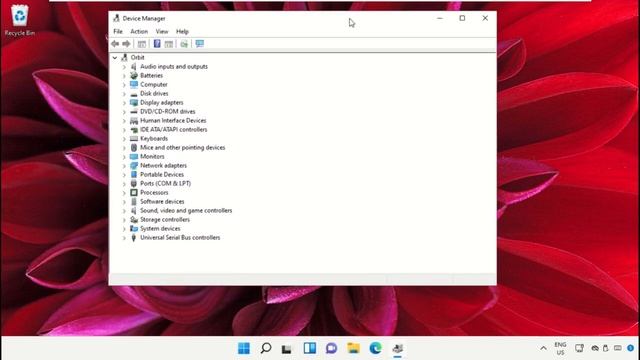Click the blue Help question-mark toolbar icon
640x360 pixels.
tap(157, 44)
